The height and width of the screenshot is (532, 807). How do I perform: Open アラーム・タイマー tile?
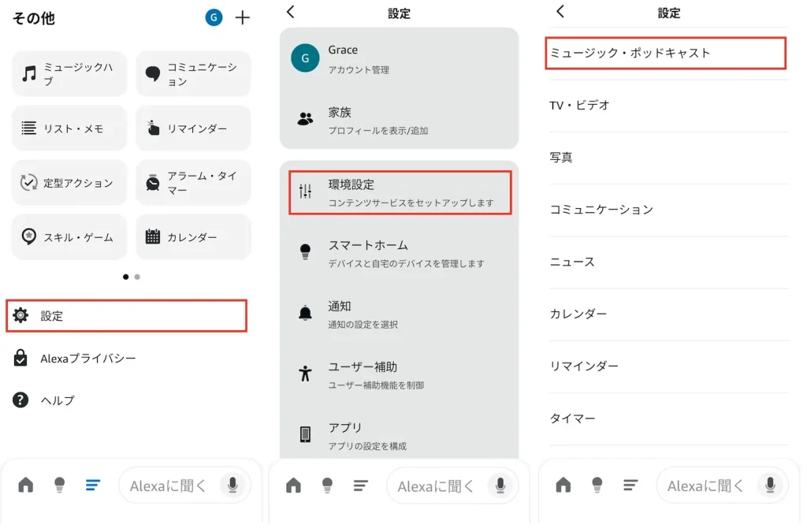194,183
